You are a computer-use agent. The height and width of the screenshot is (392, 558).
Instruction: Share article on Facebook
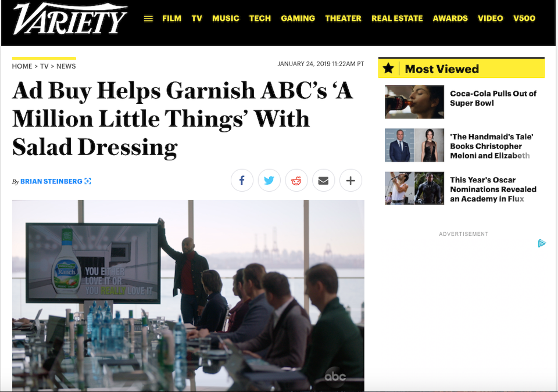click(242, 181)
